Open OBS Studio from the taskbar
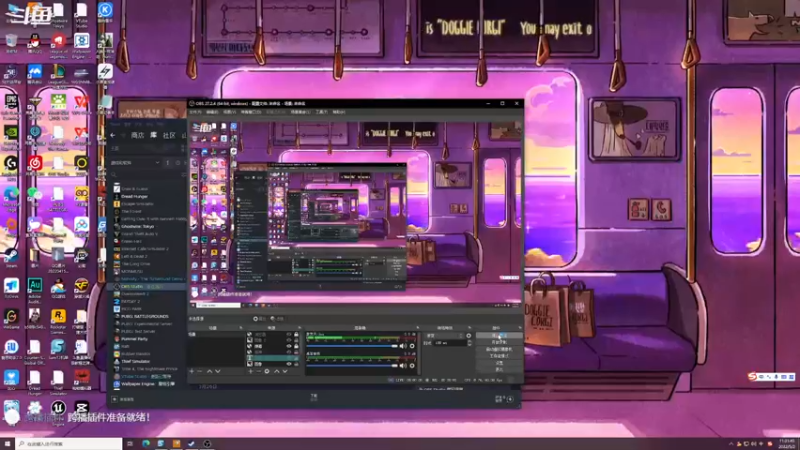The width and height of the screenshot is (800, 450). [x=207, y=443]
